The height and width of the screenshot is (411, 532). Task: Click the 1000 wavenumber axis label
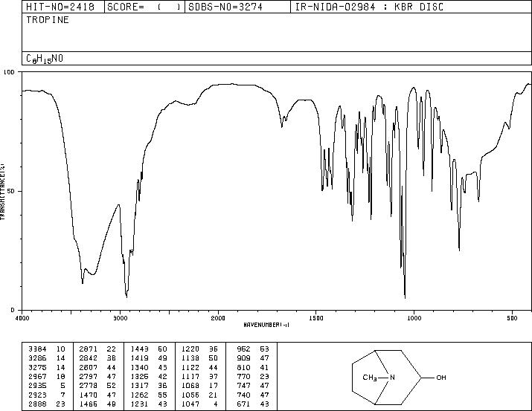[x=414, y=318]
